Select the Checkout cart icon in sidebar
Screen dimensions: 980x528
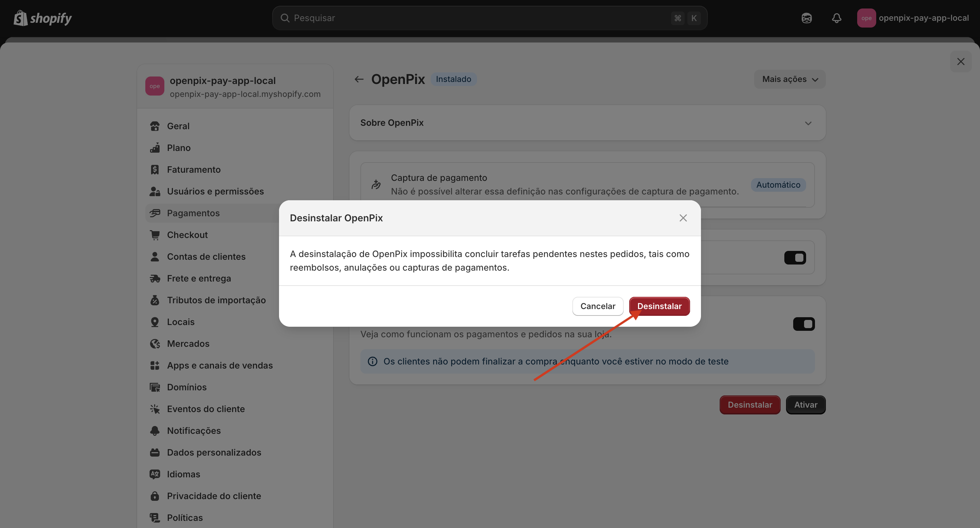tap(155, 235)
